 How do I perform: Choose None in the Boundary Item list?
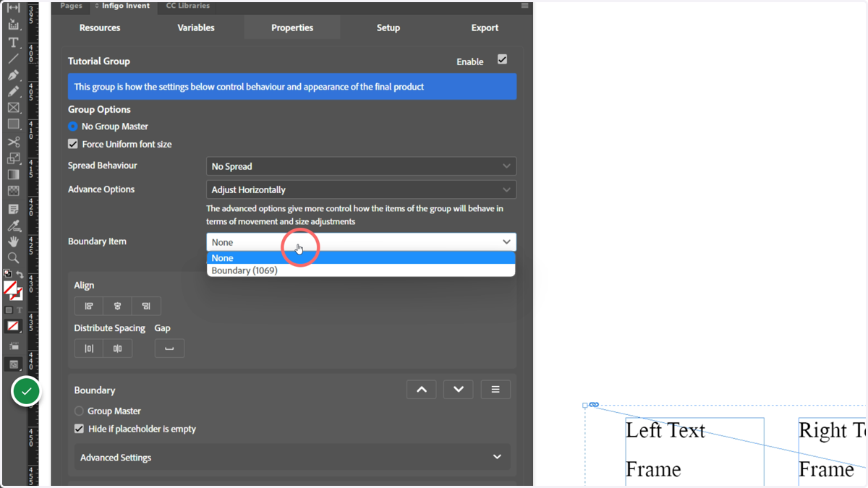click(x=361, y=258)
